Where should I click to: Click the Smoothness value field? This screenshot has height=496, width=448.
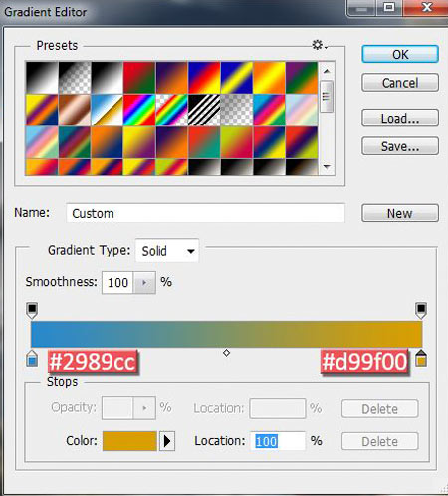click(x=117, y=283)
